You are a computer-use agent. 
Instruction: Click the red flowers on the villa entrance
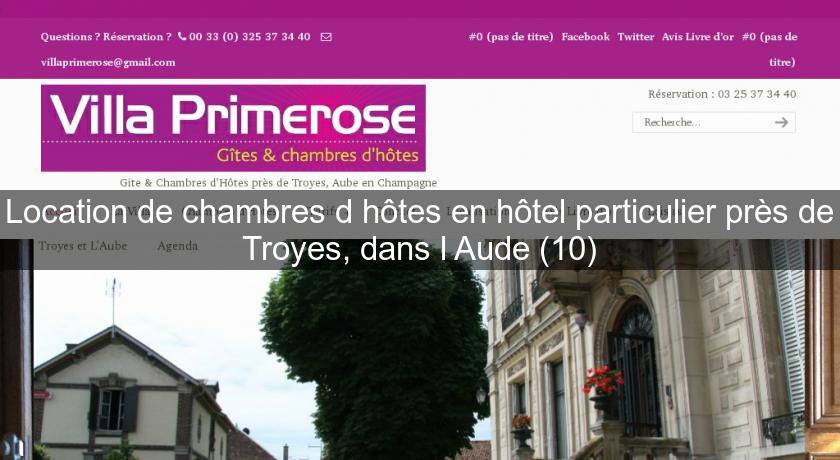(603, 380)
